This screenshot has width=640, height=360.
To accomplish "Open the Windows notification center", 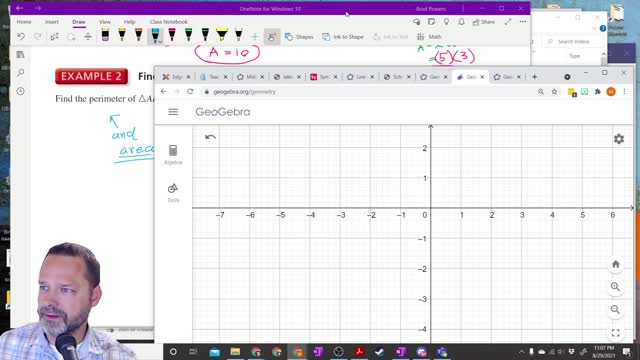I will (x=627, y=351).
